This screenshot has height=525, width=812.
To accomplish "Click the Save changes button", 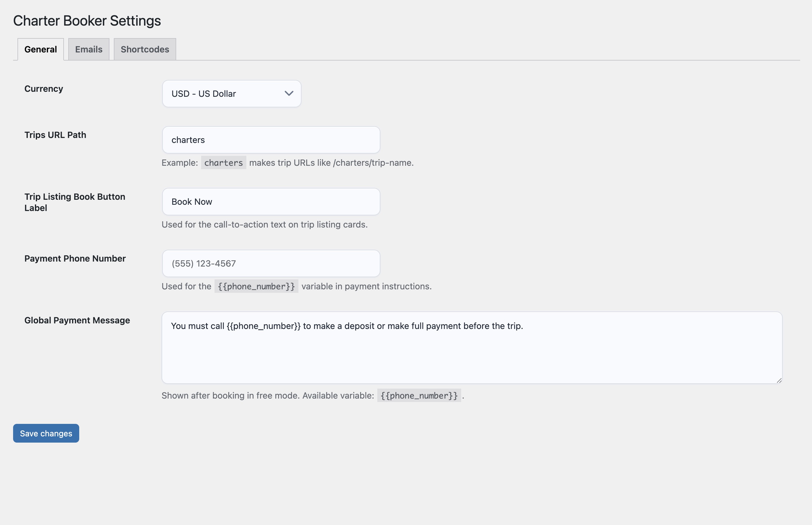I will [46, 433].
